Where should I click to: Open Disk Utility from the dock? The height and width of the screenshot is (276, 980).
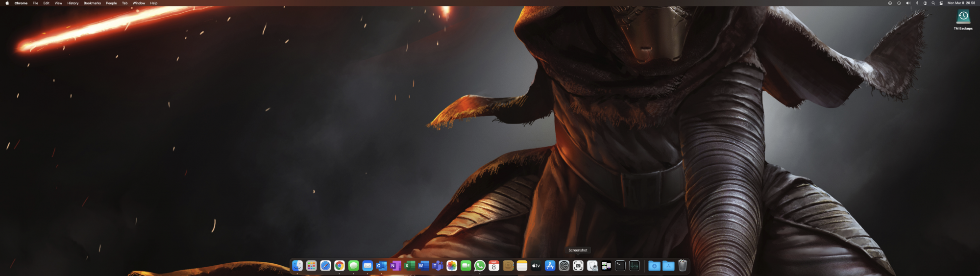point(592,266)
